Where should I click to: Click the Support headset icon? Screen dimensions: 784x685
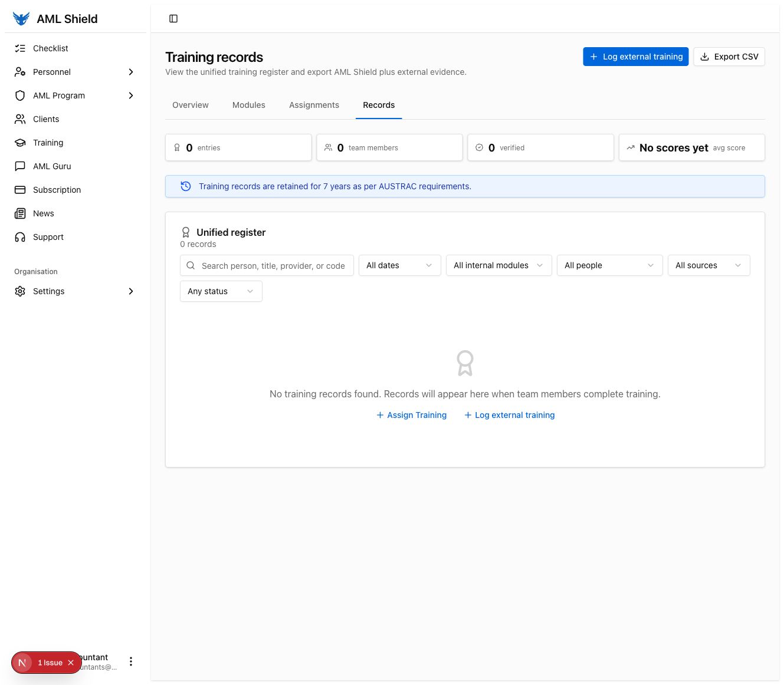pos(20,237)
